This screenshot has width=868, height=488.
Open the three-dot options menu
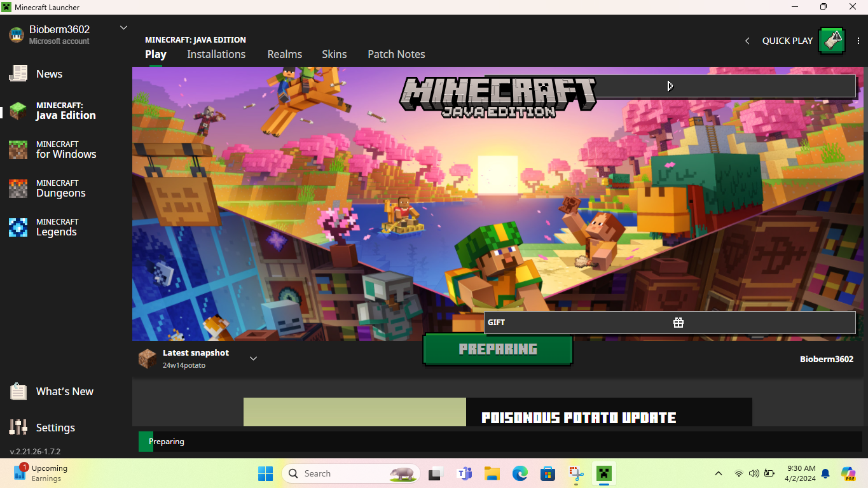click(x=858, y=41)
